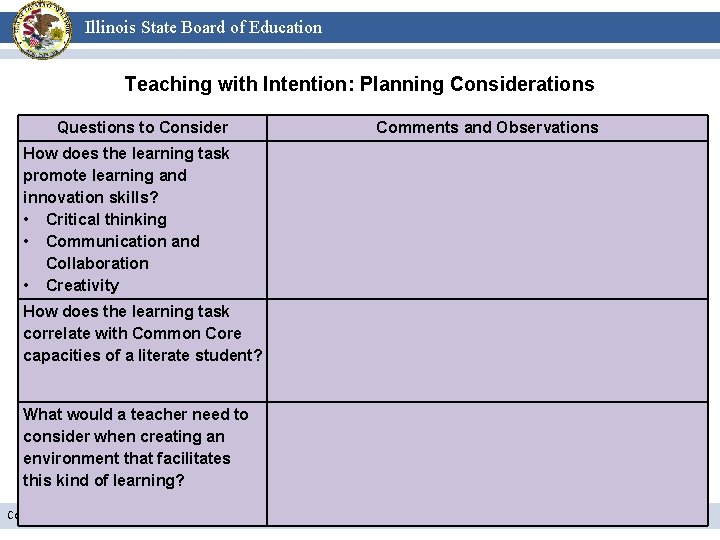
Task: Click the bullet dot before Communication
Action: [26, 242]
